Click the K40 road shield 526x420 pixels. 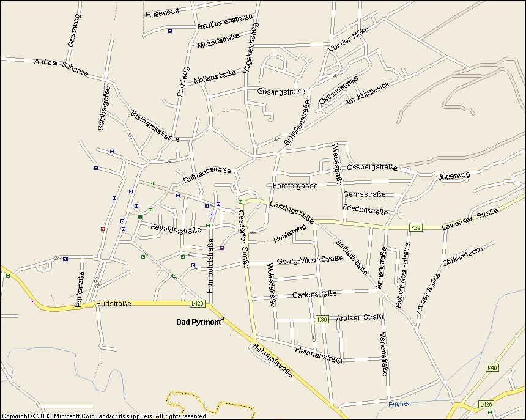[x=492, y=367]
